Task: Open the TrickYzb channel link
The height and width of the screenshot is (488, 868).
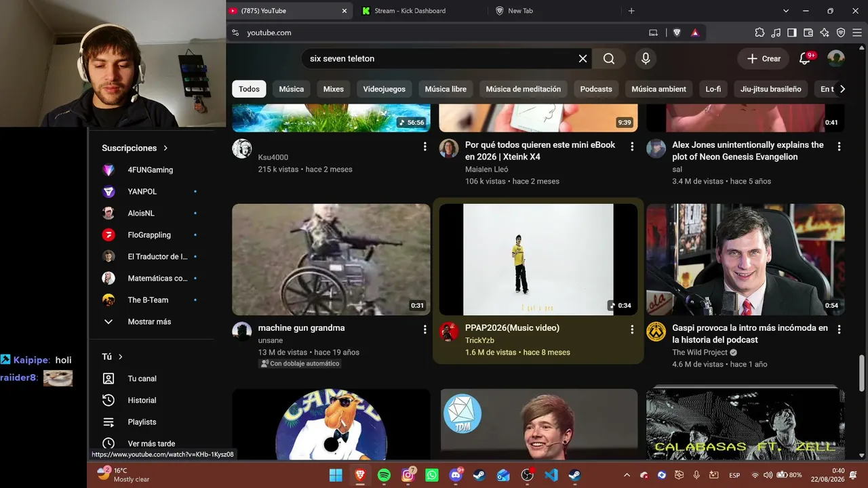Action: pyautogui.click(x=479, y=340)
